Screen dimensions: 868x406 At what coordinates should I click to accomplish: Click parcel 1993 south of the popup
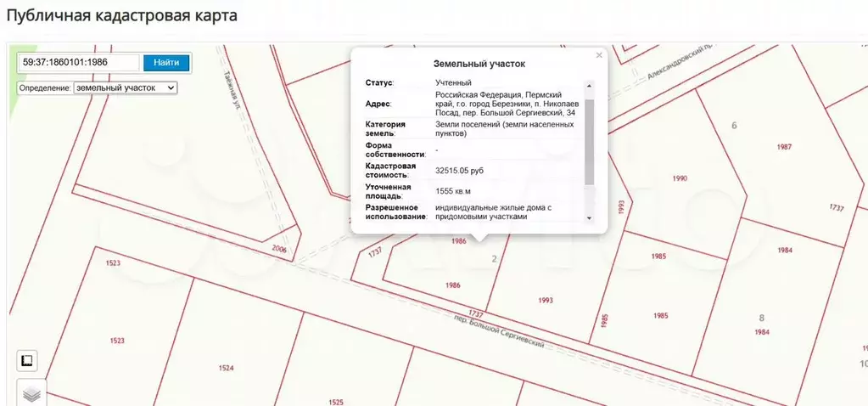pyautogui.click(x=545, y=300)
